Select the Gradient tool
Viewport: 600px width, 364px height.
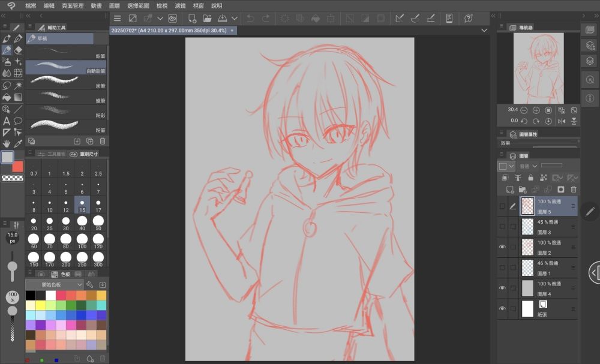[x=18, y=97]
